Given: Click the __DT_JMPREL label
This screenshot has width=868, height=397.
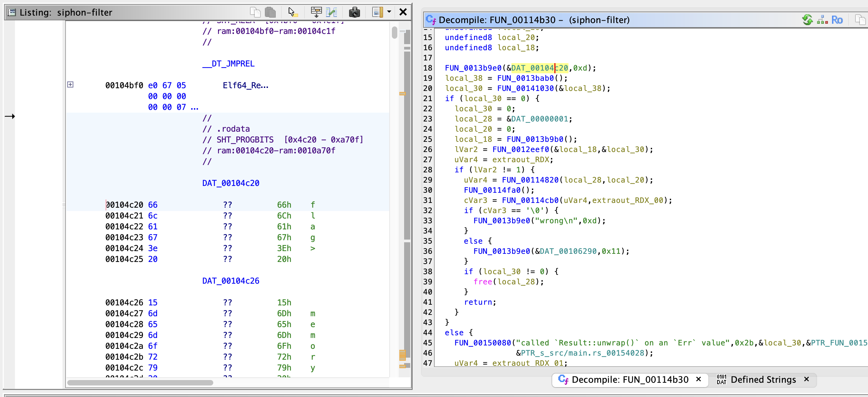Looking at the screenshot, I should (229, 64).
